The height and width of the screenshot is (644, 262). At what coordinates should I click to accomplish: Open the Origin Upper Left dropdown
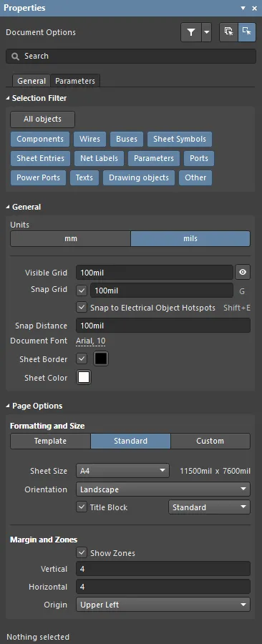[163, 605]
